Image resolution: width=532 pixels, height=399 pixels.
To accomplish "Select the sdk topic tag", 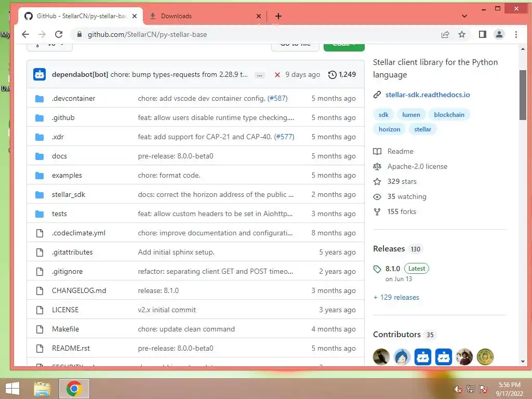I will pos(383,115).
